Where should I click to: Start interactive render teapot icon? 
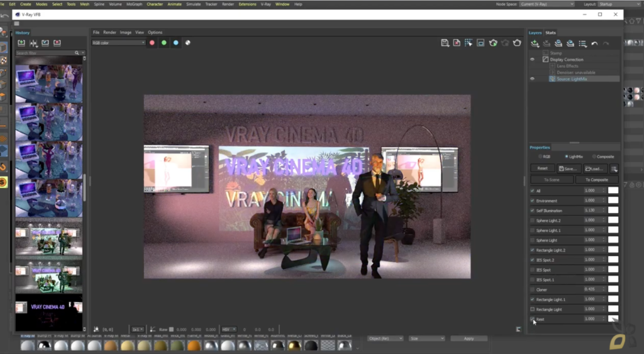493,43
